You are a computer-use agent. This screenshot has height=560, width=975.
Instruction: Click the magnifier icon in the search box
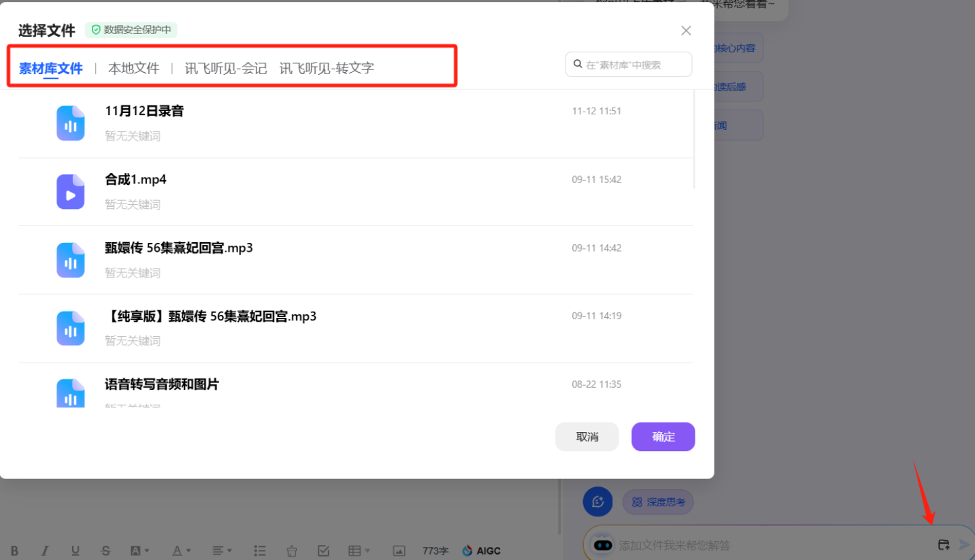click(x=578, y=65)
